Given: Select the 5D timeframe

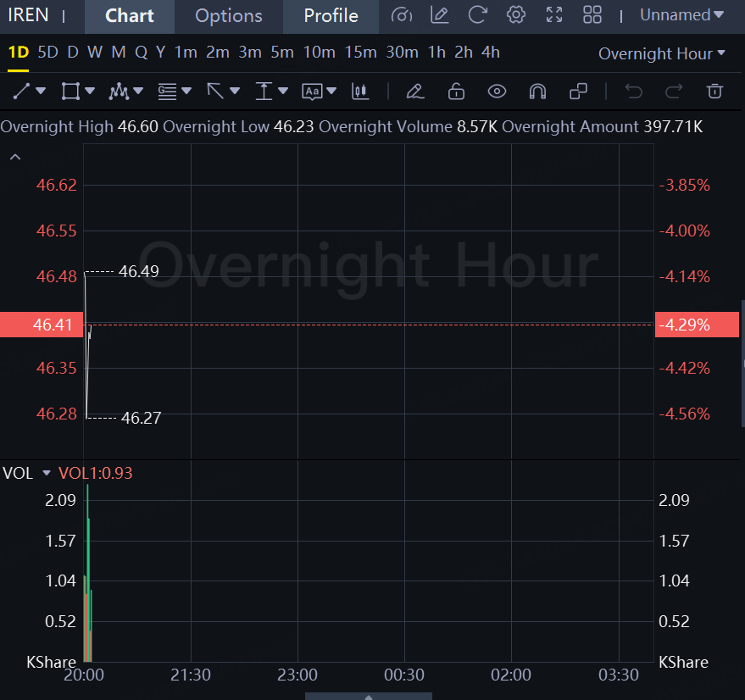Looking at the screenshot, I should click(x=47, y=53).
